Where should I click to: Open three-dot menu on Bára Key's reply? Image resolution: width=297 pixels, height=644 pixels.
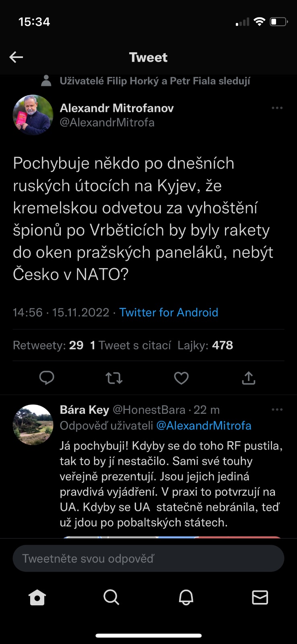tap(277, 410)
